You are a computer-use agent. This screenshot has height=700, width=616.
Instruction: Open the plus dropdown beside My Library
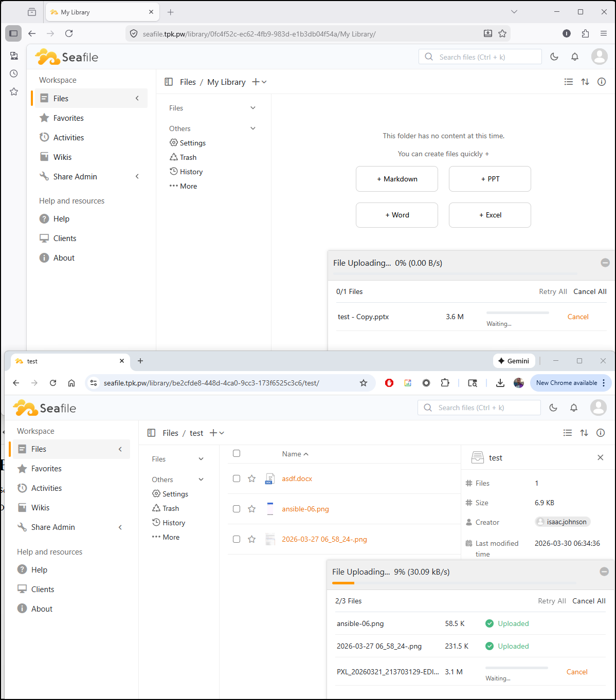coord(259,82)
